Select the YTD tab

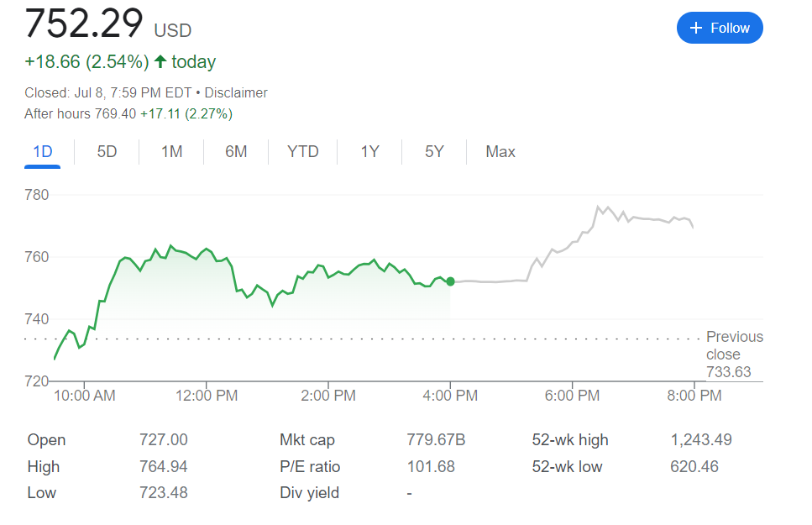tap(302, 152)
